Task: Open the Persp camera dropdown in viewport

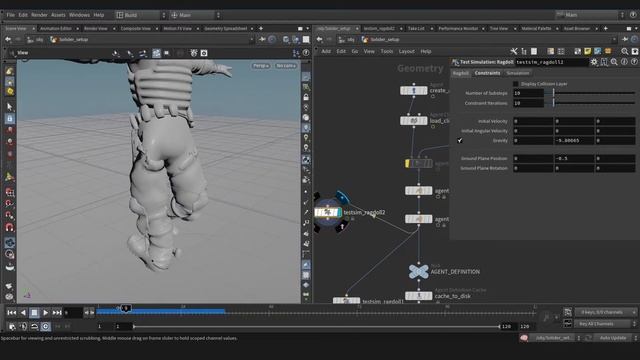Action: 261,66
